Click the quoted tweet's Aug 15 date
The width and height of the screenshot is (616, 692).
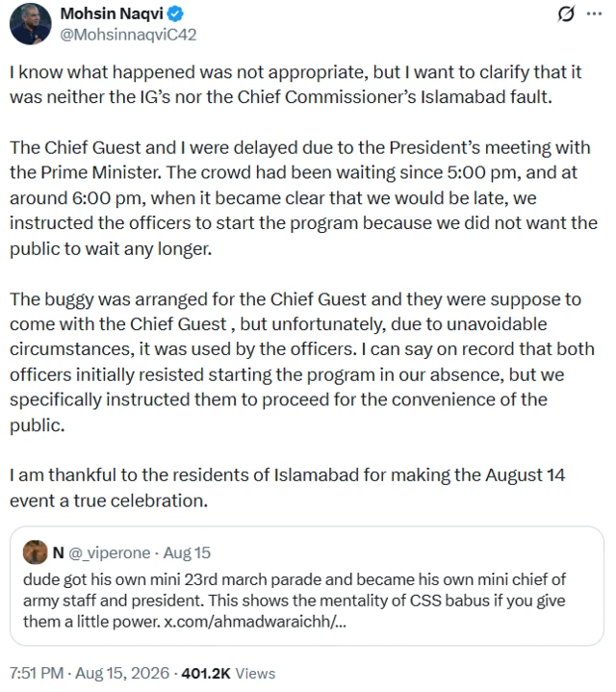tap(187, 553)
